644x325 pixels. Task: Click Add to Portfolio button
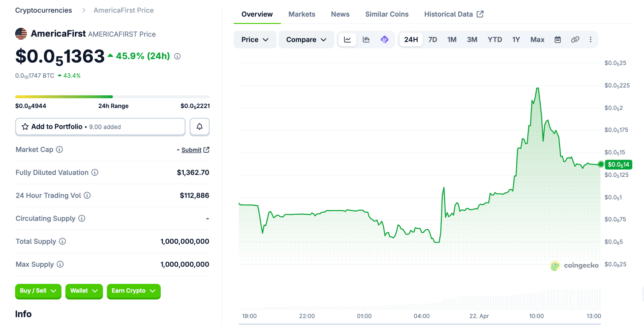point(100,127)
